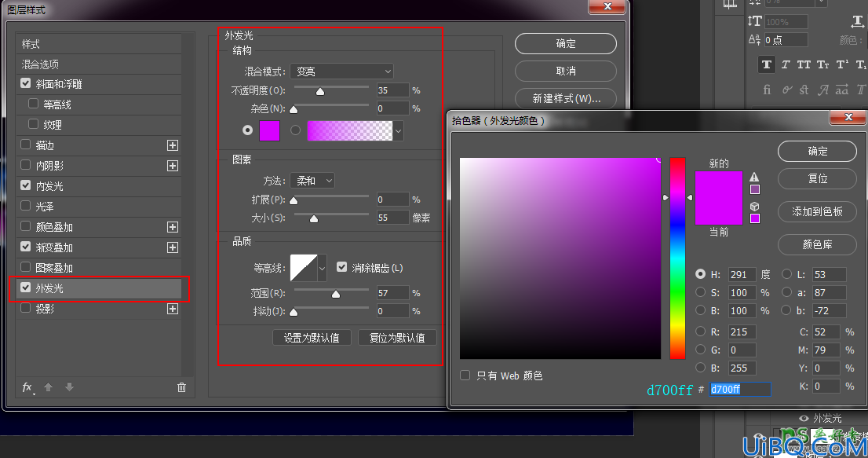
Task: Click the 新建样式(W)... button
Action: coord(566,98)
